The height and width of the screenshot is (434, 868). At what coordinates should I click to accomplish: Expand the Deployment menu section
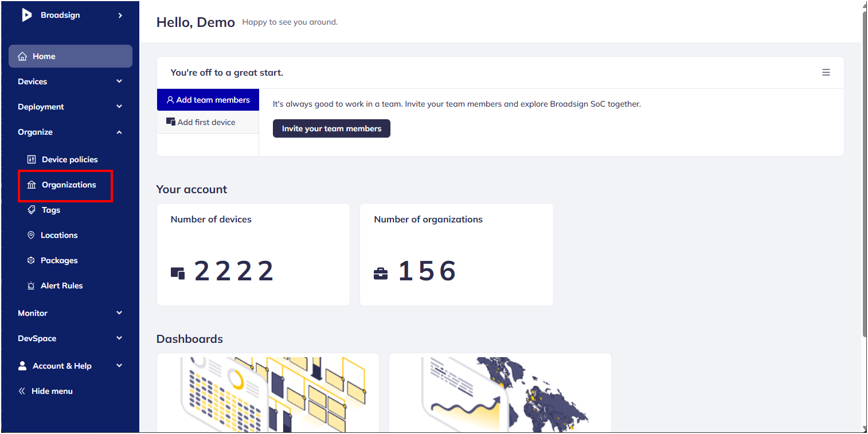point(119,107)
